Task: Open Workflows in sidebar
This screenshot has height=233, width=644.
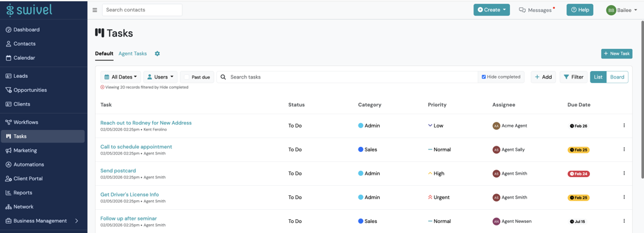Action: coord(43,122)
